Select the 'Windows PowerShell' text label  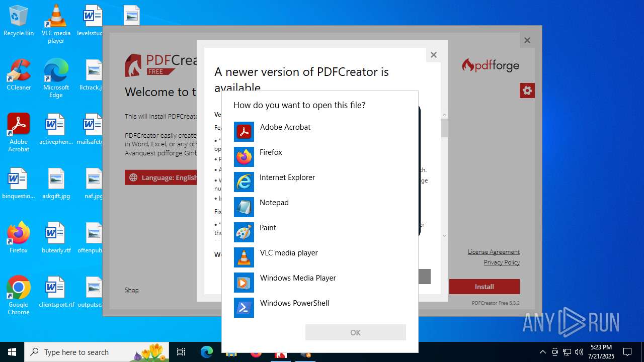294,303
